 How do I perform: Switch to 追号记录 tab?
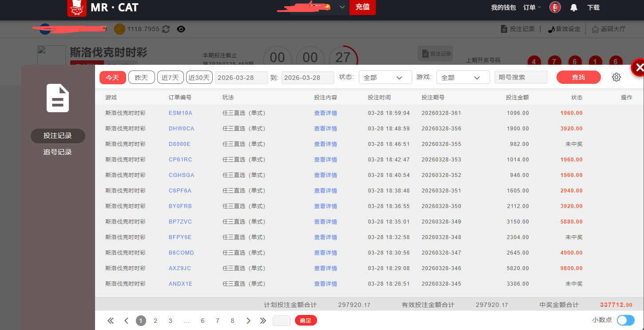(x=57, y=152)
